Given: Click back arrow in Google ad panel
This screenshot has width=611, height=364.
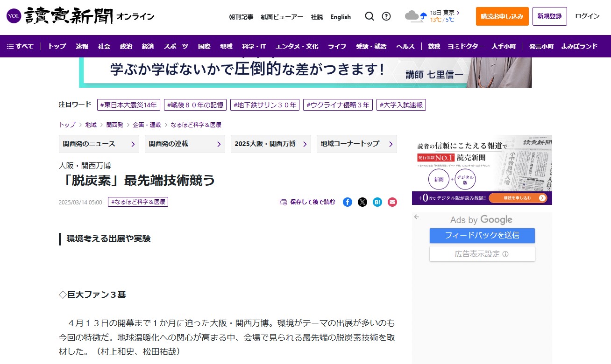Looking at the screenshot, I should click(x=417, y=217).
